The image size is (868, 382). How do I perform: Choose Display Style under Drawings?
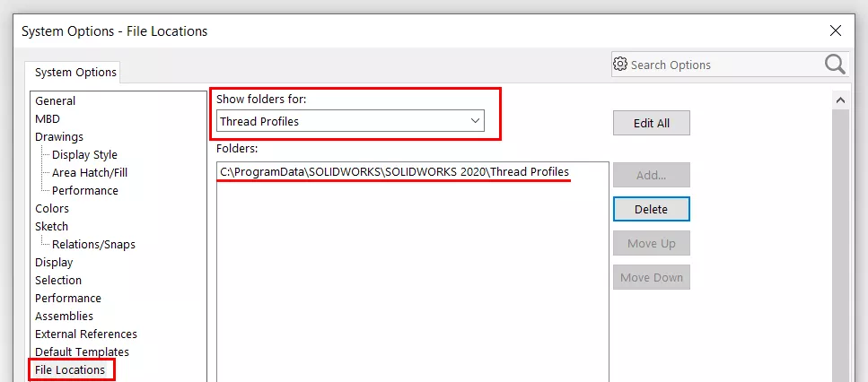84,155
